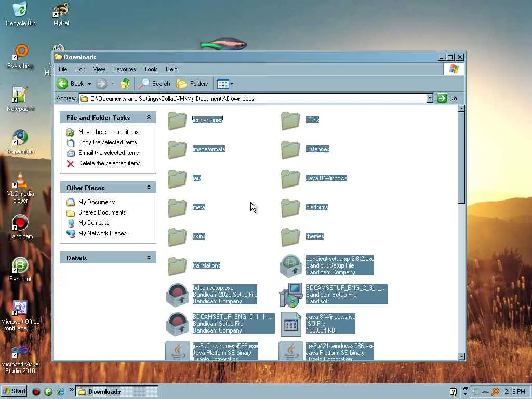Open Bandicut desktop shortcut

tap(20, 270)
